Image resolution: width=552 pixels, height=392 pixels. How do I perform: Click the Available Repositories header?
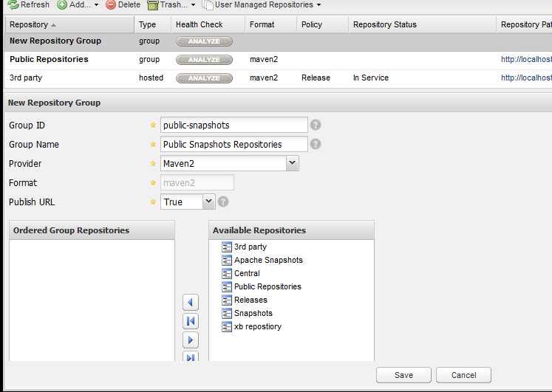point(291,230)
